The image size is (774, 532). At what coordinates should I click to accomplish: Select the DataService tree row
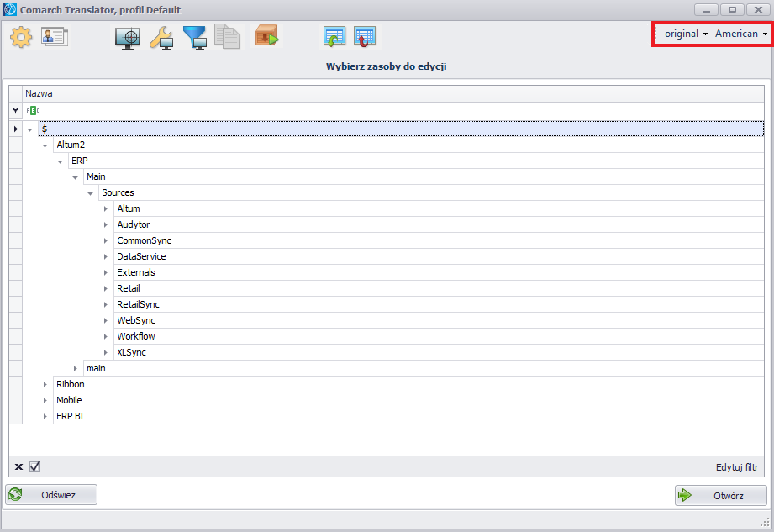tap(439, 256)
